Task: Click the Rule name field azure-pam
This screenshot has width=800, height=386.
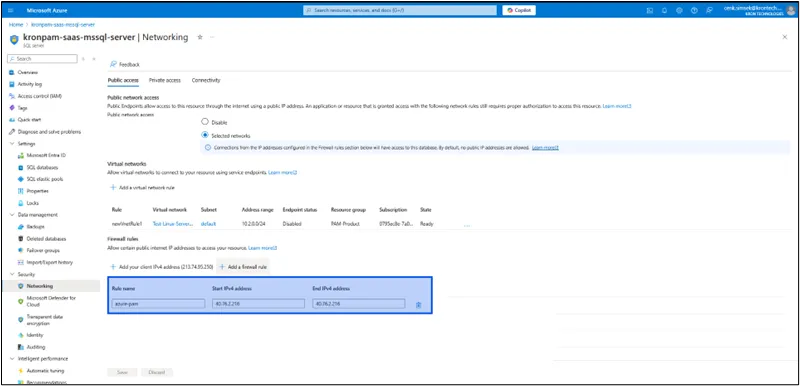Action: 158,304
